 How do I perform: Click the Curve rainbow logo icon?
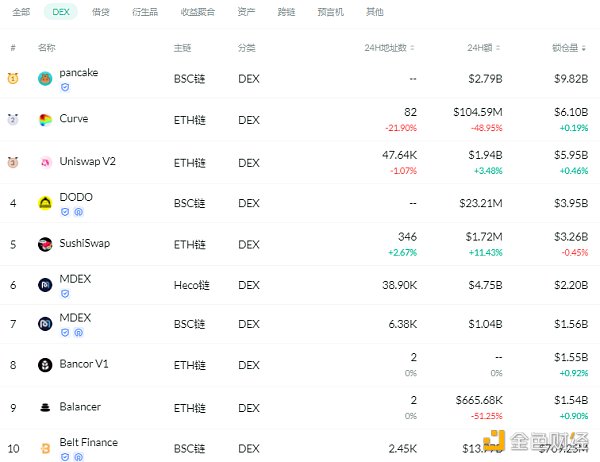(x=45, y=120)
